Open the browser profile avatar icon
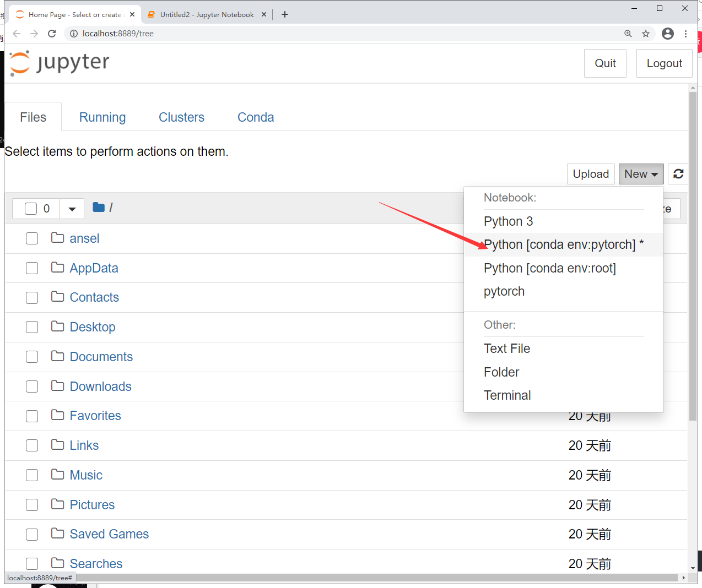The image size is (702, 588). (x=667, y=34)
